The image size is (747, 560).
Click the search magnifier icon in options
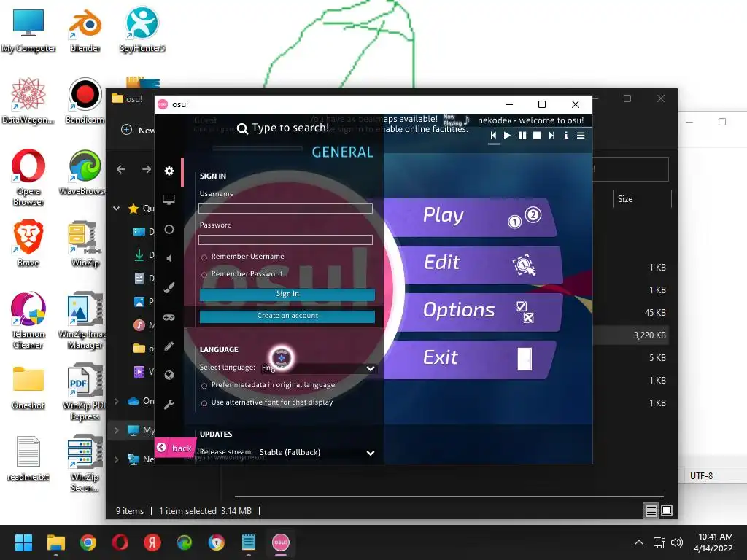pyautogui.click(x=242, y=129)
